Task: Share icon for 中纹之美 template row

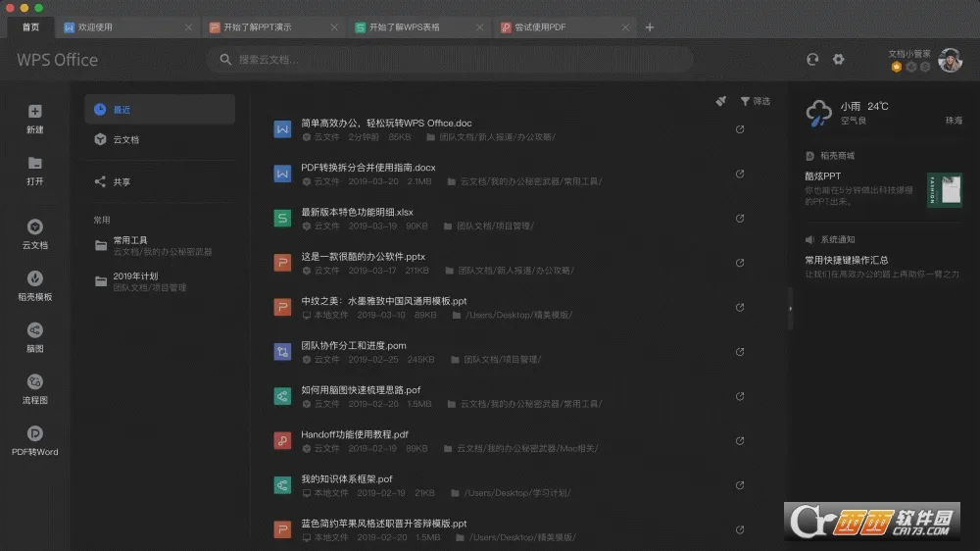Action: point(740,307)
